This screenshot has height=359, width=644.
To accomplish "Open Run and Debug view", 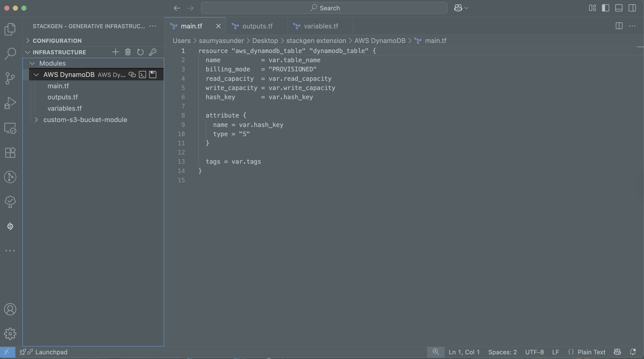I will [10, 103].
